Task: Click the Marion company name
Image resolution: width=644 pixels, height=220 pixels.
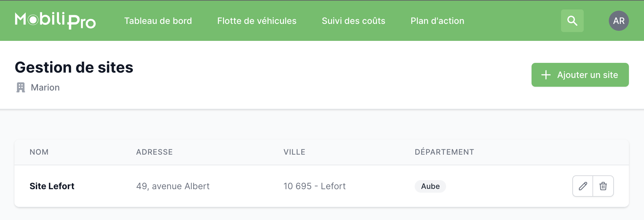Action: click(x=45, y=87)
